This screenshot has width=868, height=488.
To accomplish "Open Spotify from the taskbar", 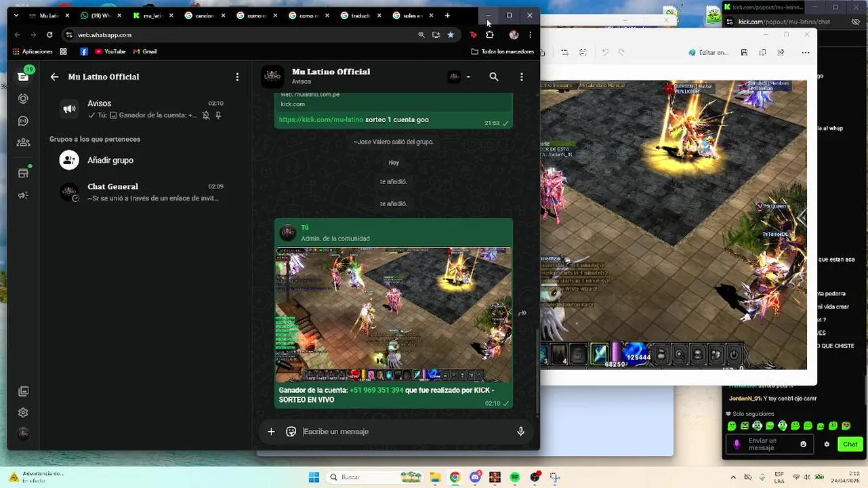I will pyautogui.click(x=515, y=477).
